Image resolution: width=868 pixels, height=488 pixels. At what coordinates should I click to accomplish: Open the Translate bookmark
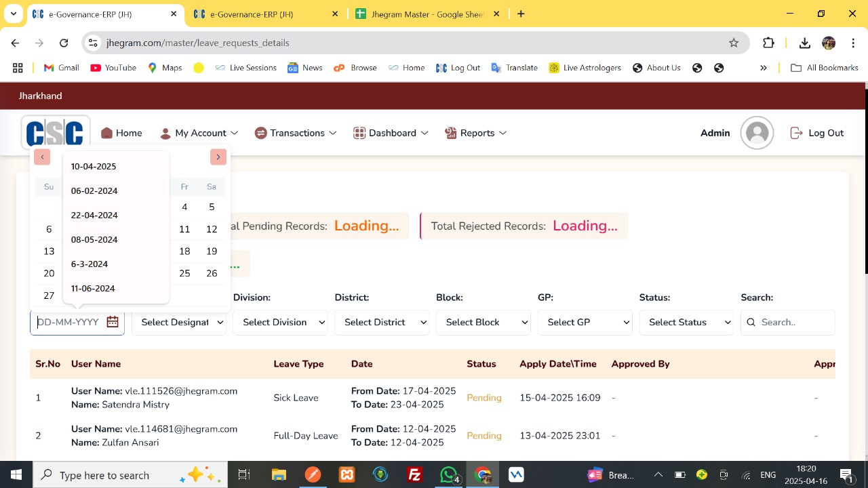pyautogui.click(x=514, y=68)
